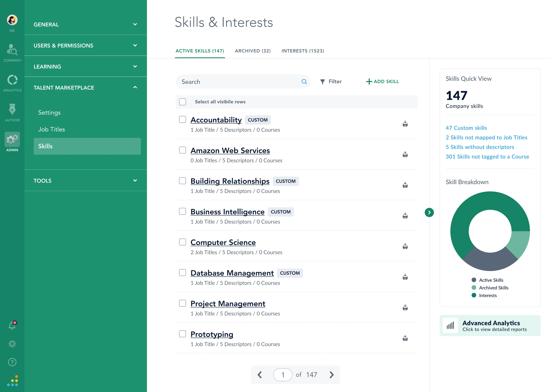Select the Business Intelligence row checkbox
This screenshot has width=551, height=392.
point(183,212)
